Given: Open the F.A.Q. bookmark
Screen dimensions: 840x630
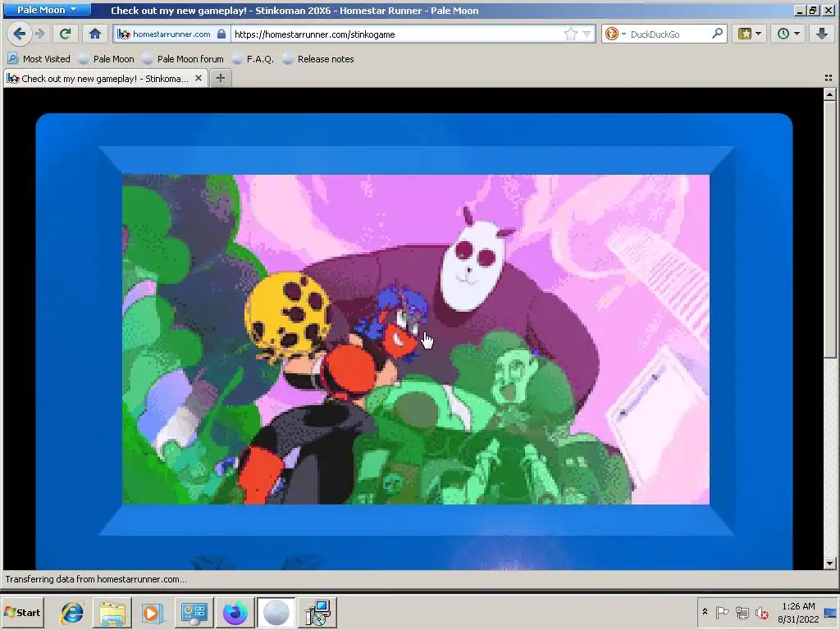Looking at the screenshot, I should 253,59.
